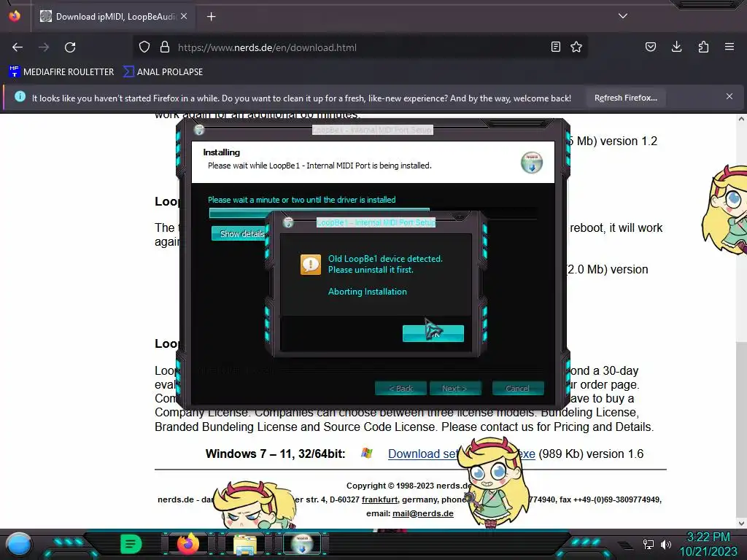
Task: Click the setup window title icon
Action: (x=200, y=130)
